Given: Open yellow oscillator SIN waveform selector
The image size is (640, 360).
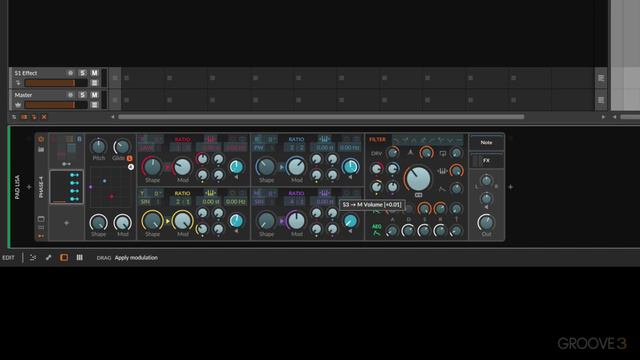Looking at the screenshot, I should pyautogui.click(x=151, y=202).
